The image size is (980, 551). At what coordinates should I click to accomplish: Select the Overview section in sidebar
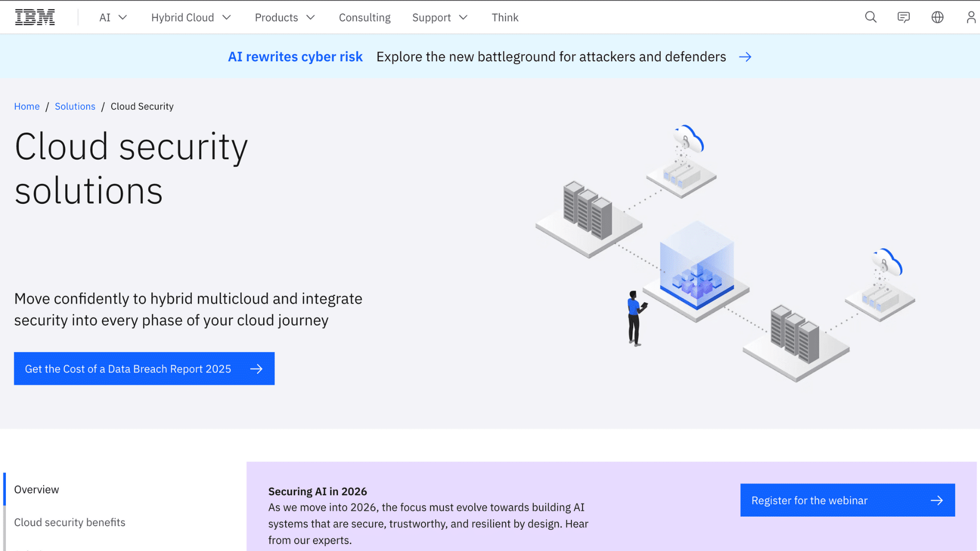click(x=36, y=489)
